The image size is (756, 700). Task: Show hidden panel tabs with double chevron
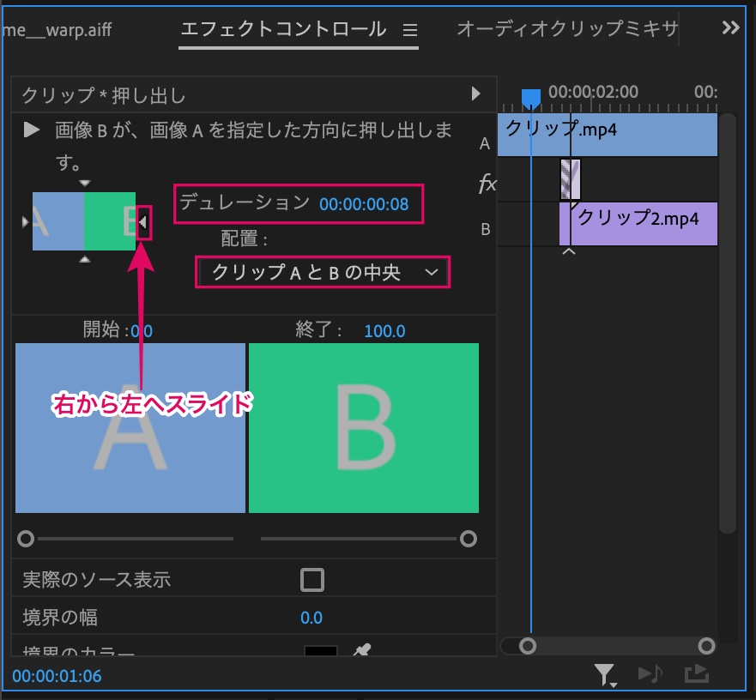click(x=730, y=28)
